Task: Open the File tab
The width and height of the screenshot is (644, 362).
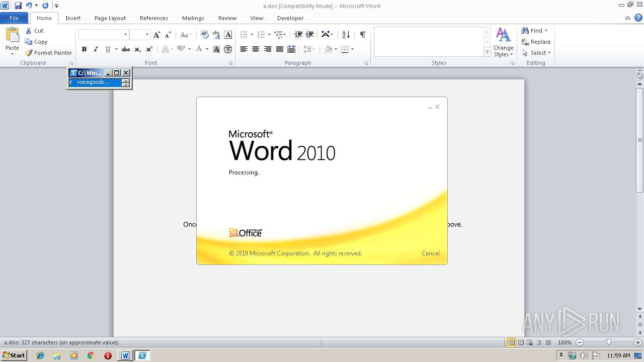Action: pyautogui.click(x=14, y=18)
